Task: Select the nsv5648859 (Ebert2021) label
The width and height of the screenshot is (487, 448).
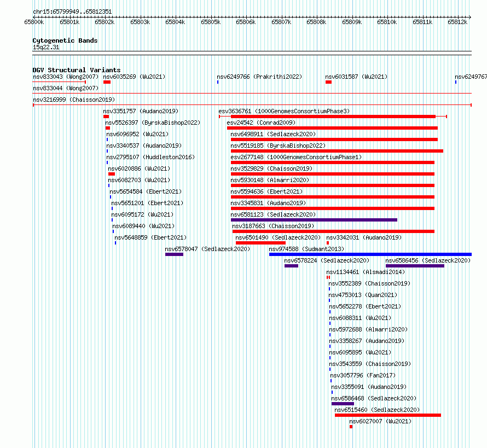Action: coord(150,237)
